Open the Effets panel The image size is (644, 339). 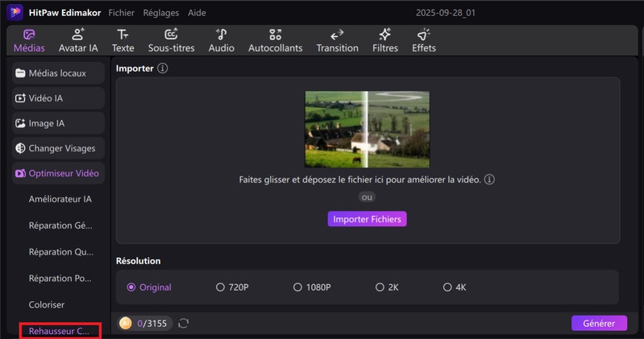tap(423, 40)
